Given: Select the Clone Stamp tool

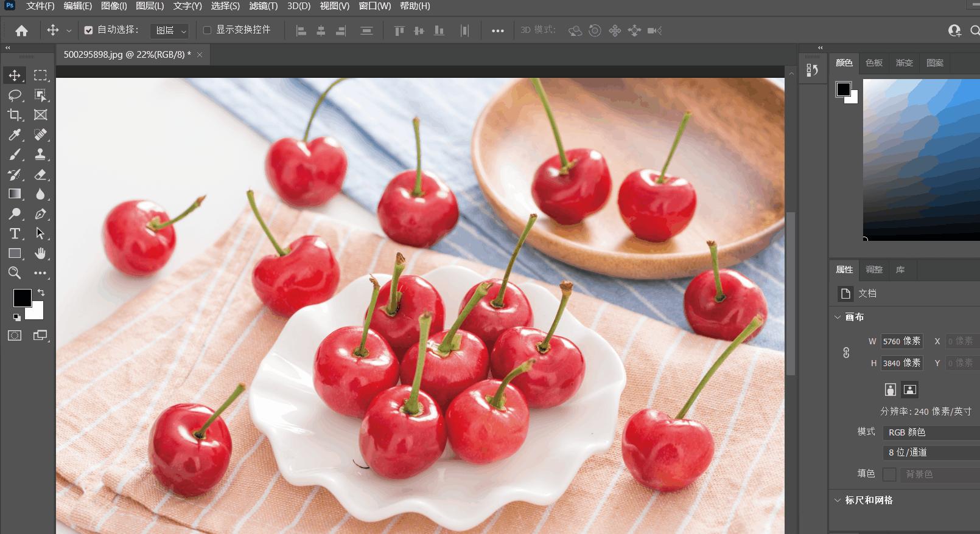Looking at the screenshot, I should pos(40,154).
